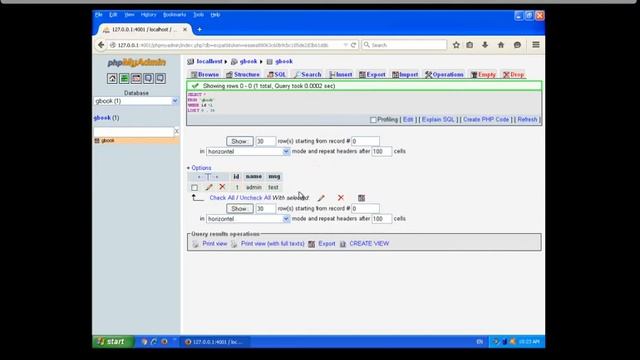
Task: Open the Query window SQL icon in sidebar
Action: pos(136,78)
